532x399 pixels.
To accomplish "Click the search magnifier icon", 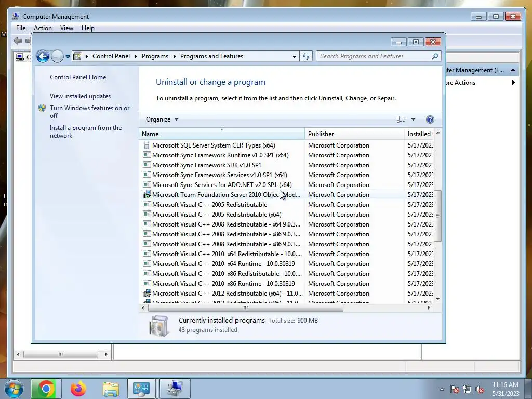I will click(x=435, y=56).
